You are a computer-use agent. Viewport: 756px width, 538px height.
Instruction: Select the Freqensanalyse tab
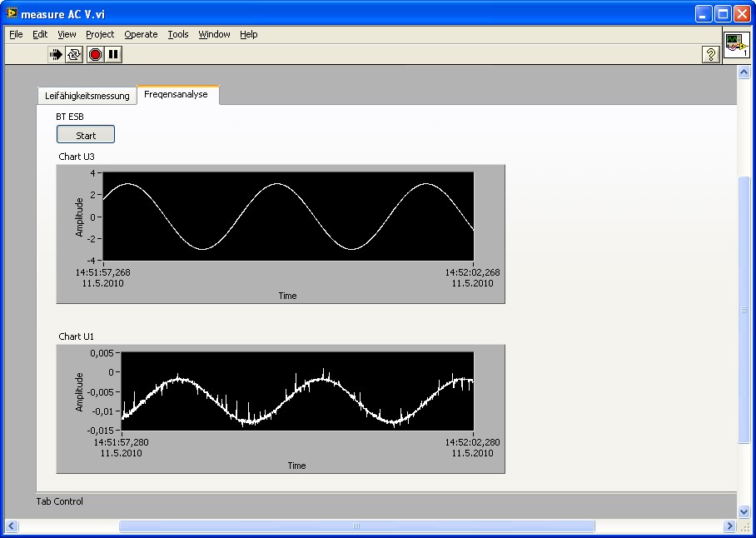pyautogui.click(x=176, y=95)
